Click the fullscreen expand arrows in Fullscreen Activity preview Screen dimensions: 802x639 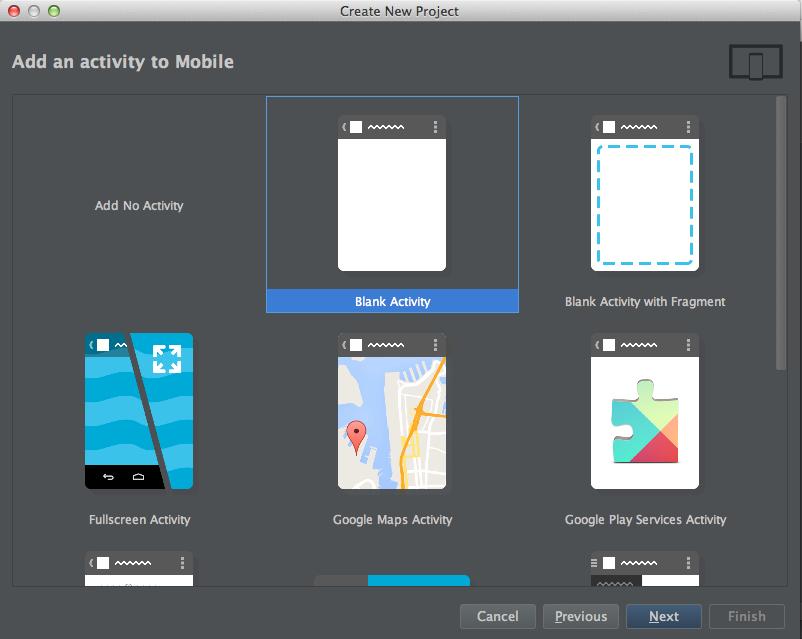point(167,359)
